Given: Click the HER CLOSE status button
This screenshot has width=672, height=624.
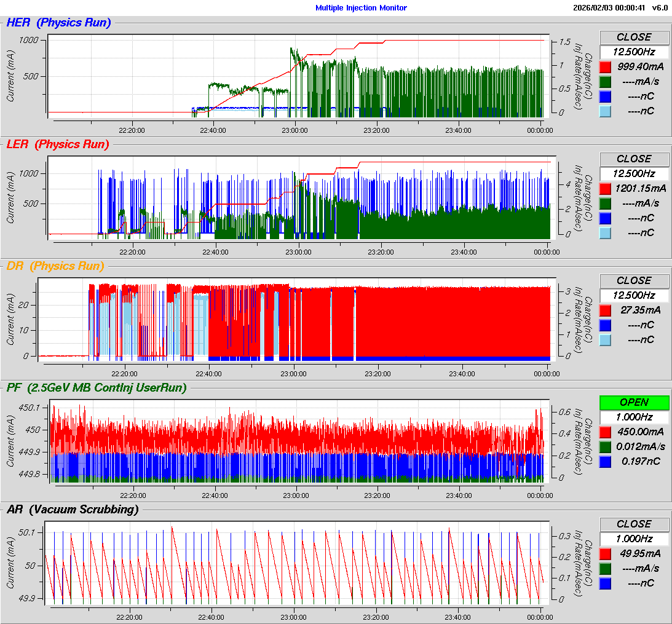Looking at the screenshot, I should (634, 37).
